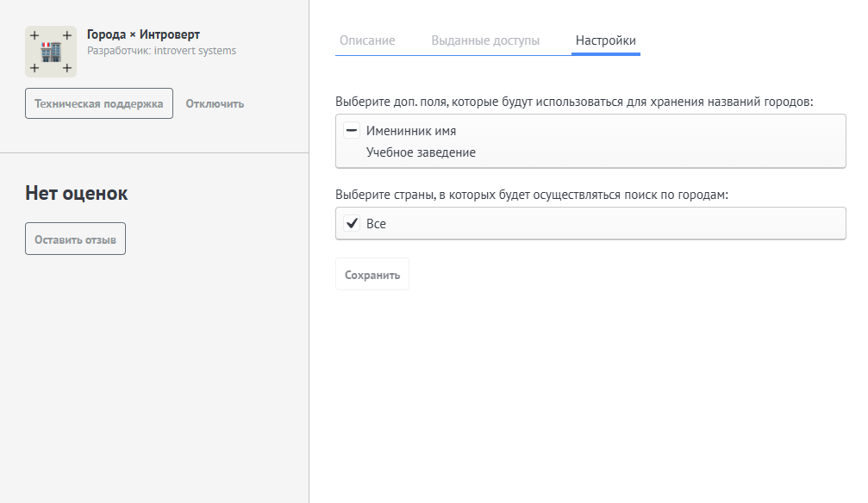Viewport: 868px width, 503px height.
Task: Switch to Выданные доступы tab
Action: coord(485,40)
